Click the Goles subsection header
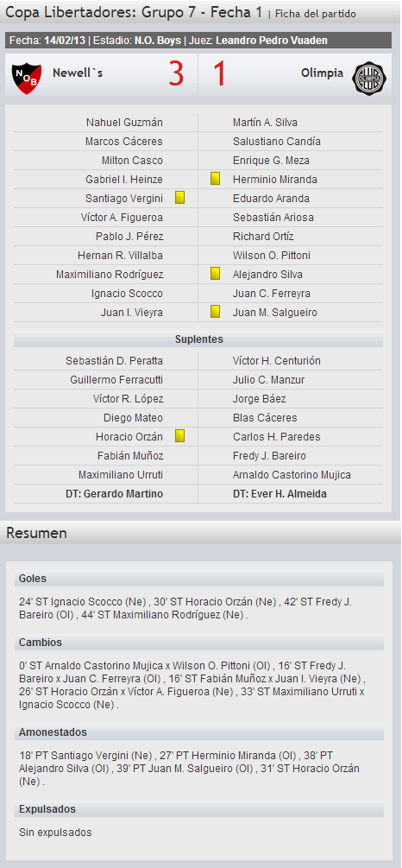 pyautogui.click(x=199, y=579)
